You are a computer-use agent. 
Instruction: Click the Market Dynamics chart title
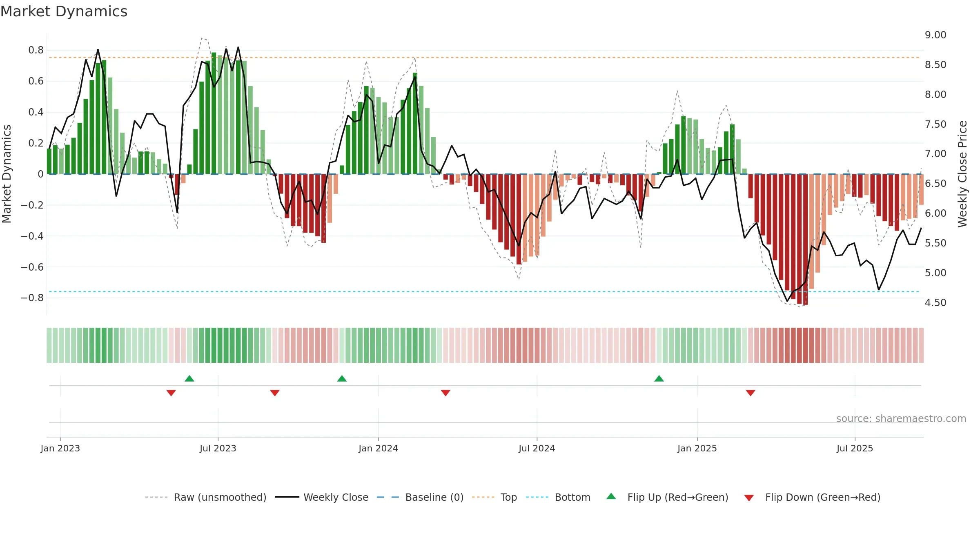(x=64, y=11)
